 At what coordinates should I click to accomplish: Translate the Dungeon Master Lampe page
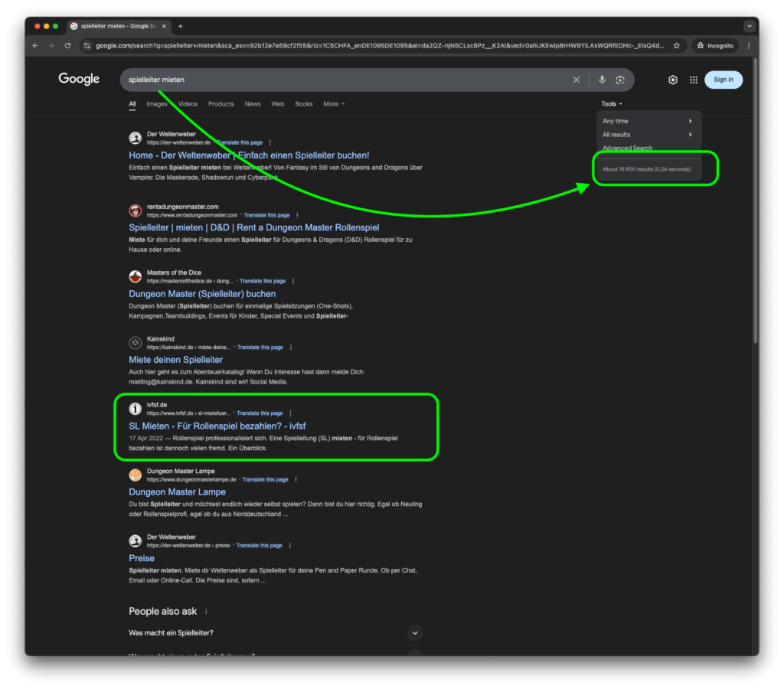point(265,479)
